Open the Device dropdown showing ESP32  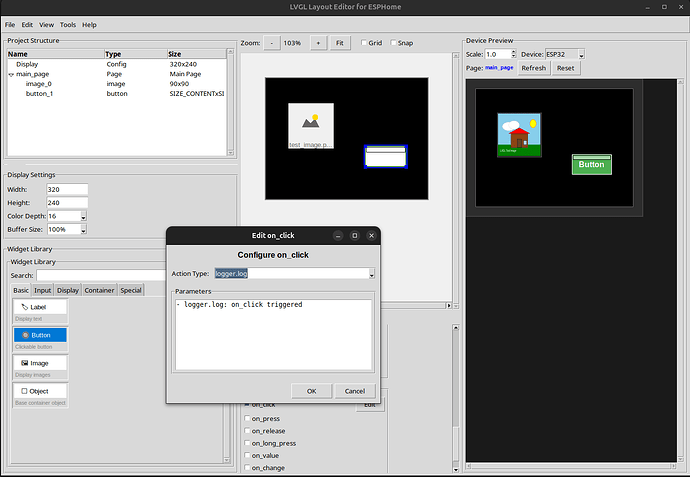coord(581,54)
